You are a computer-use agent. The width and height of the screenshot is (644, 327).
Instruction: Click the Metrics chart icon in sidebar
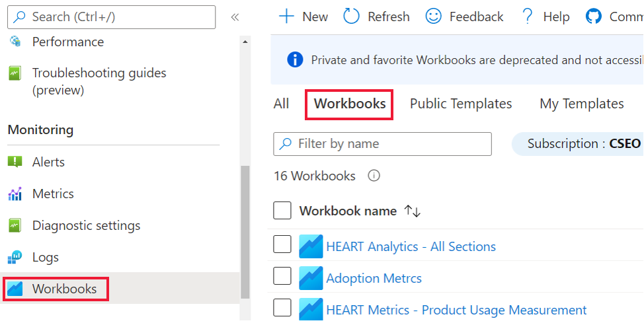point(15,194)
